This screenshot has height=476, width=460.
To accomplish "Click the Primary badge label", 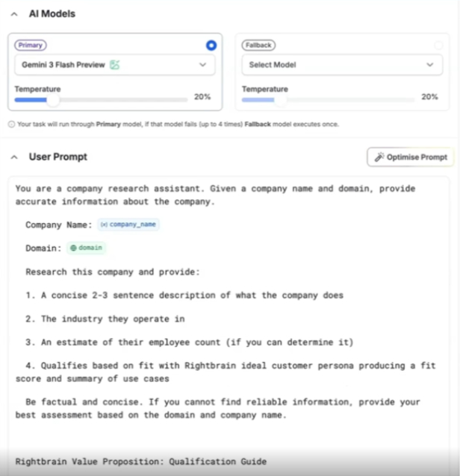I will click(x=30, y=46).
